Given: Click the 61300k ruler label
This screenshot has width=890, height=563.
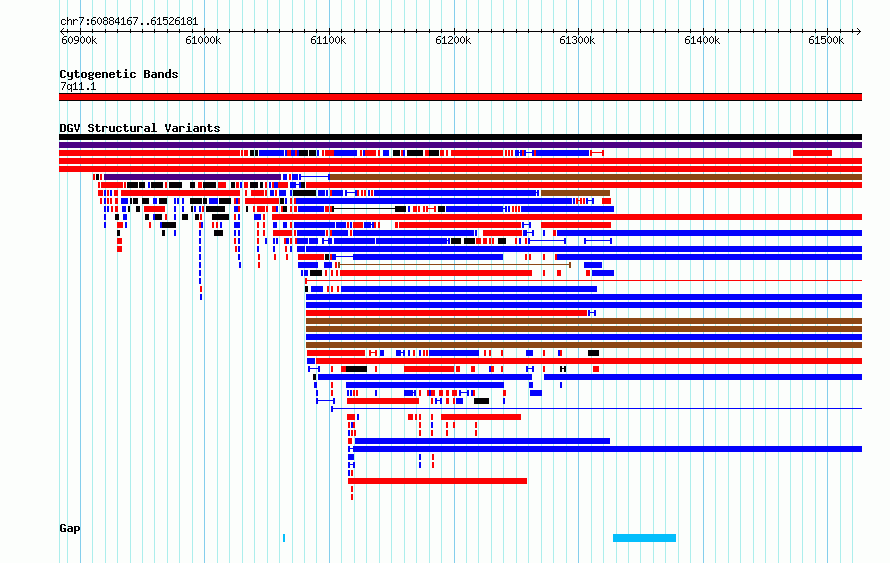Looking at the screenshot, I should point(577,40).
